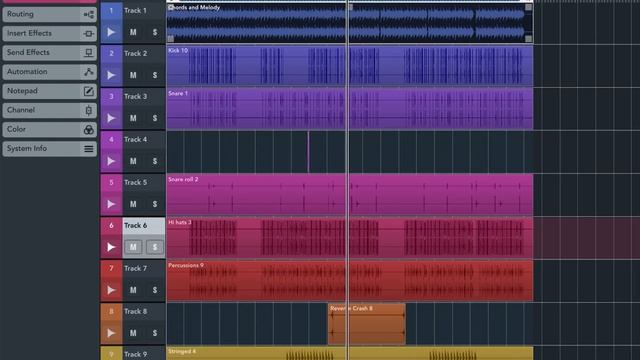Mute Track 8

point(133,333)
